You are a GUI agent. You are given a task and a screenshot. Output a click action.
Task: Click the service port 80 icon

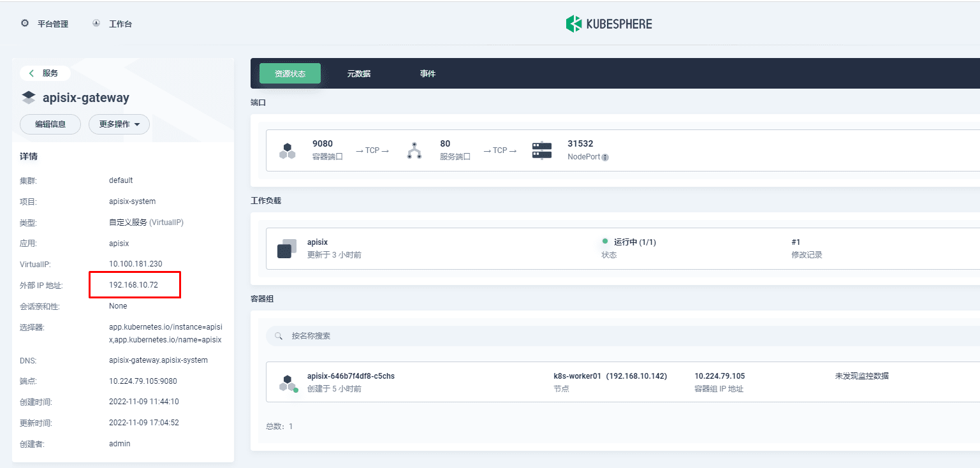pyautogui.click(x=414, y=151)
